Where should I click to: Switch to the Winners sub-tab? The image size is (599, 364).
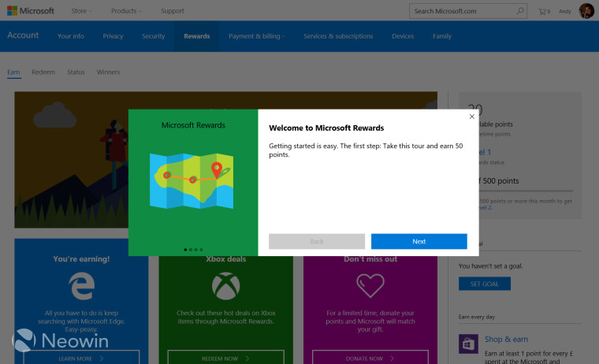[x=108, y=72]
